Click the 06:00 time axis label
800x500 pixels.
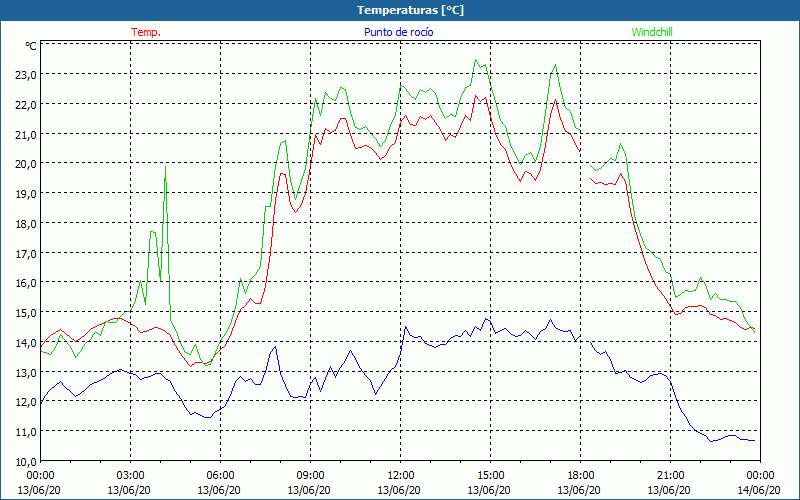click(220, 475)
